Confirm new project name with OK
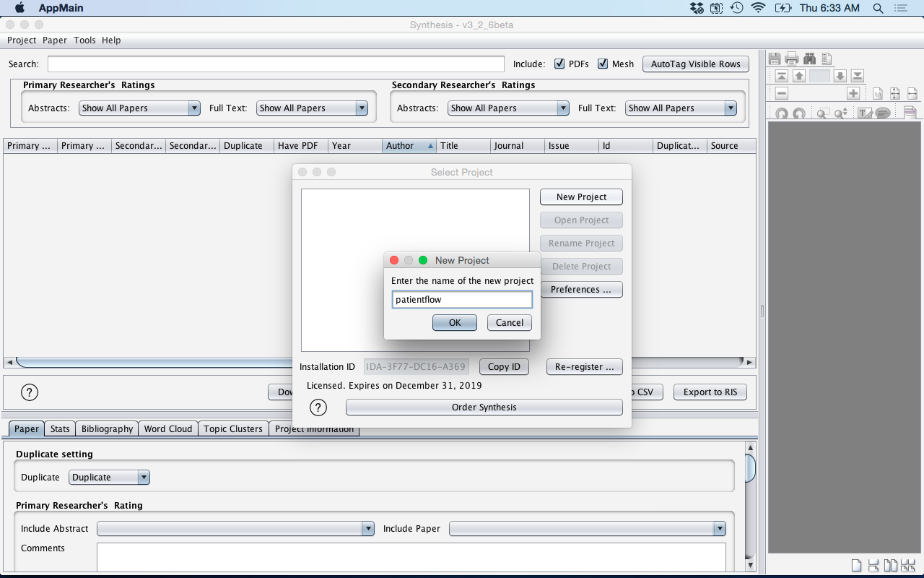This screenshot has width=924, height=578. coord(455,322)
